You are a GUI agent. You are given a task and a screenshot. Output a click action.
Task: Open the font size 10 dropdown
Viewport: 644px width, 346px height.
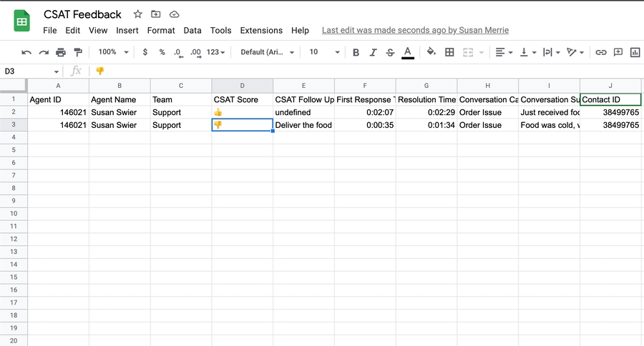coord(323,52)
